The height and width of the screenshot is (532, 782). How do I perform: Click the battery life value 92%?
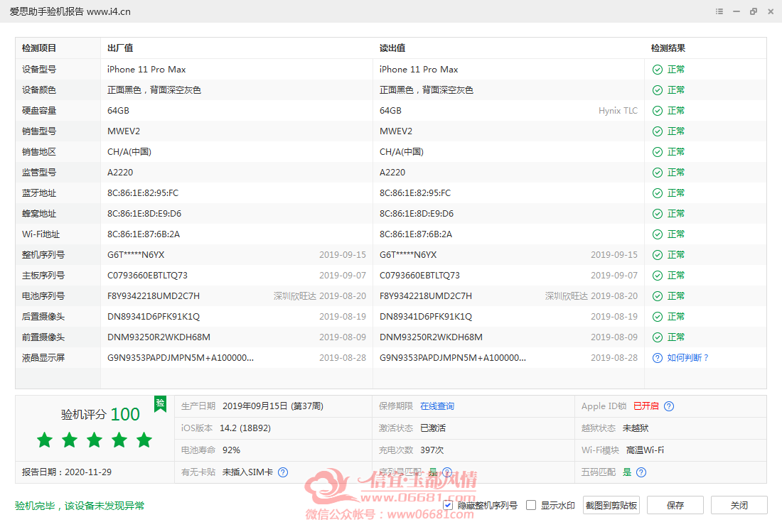(232, 450)
